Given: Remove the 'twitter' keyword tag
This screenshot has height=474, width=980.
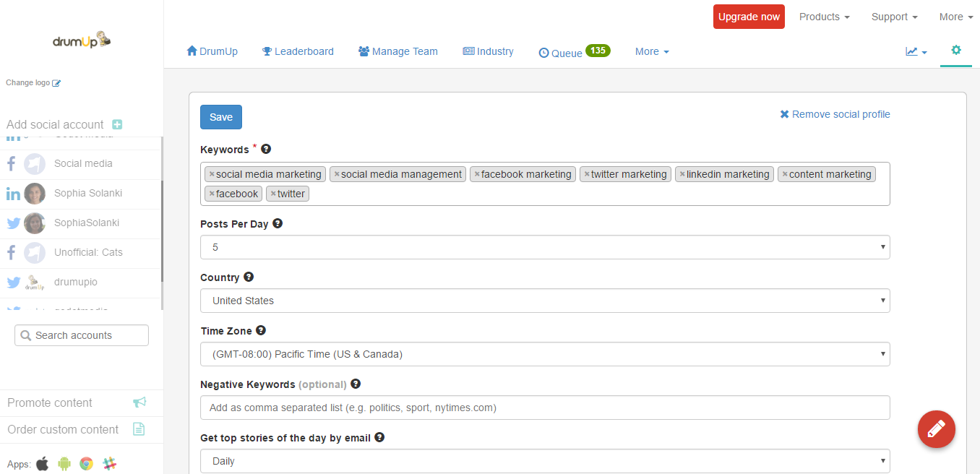Looking at the screenshot, I should 273,194.
